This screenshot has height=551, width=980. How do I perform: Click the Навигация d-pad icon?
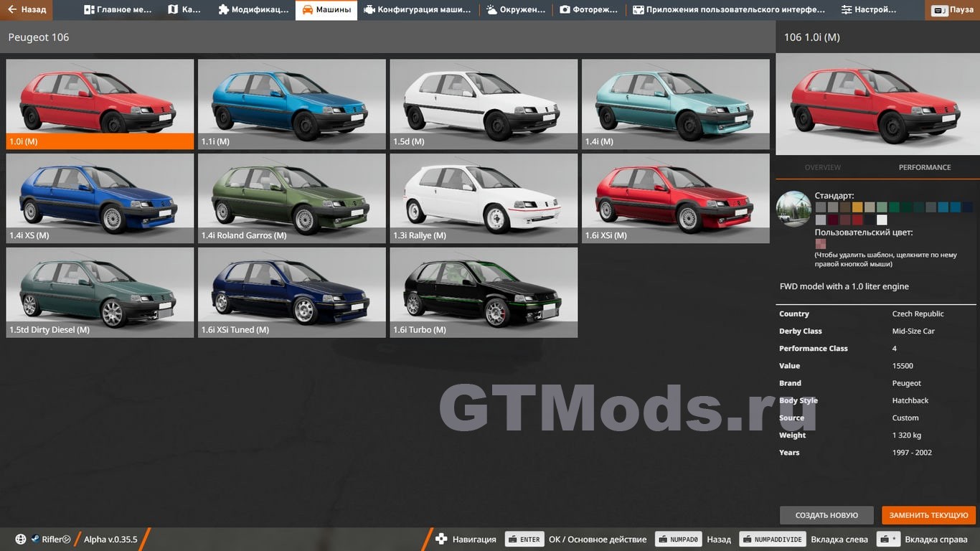[x=442, y=540]
